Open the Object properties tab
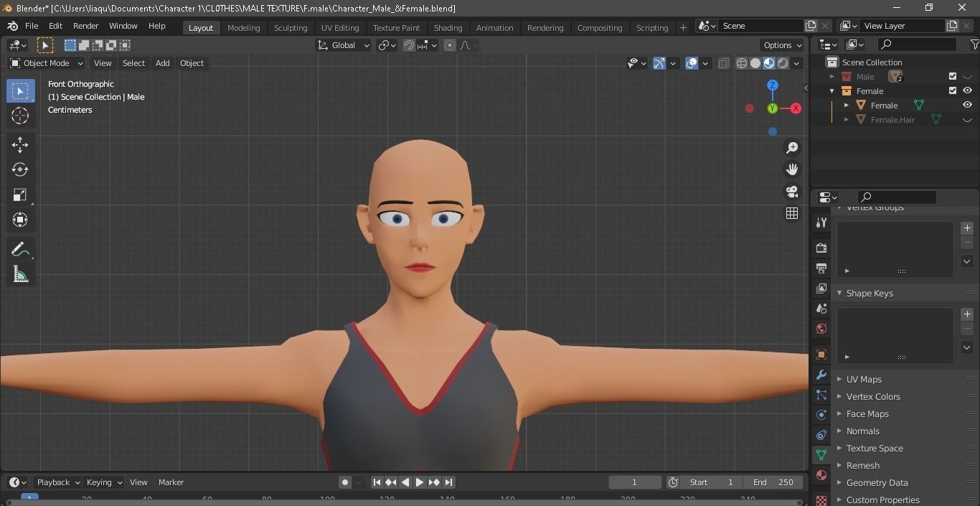The height and width of the screenshot is (506, 980). [x=821, y=355]
